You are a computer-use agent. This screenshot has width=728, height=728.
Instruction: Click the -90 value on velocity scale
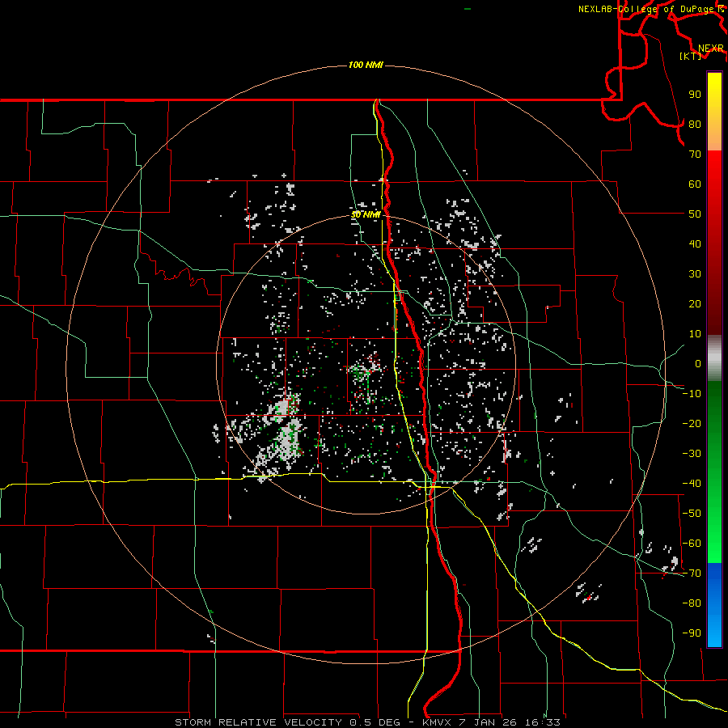(x=692, y=633)
